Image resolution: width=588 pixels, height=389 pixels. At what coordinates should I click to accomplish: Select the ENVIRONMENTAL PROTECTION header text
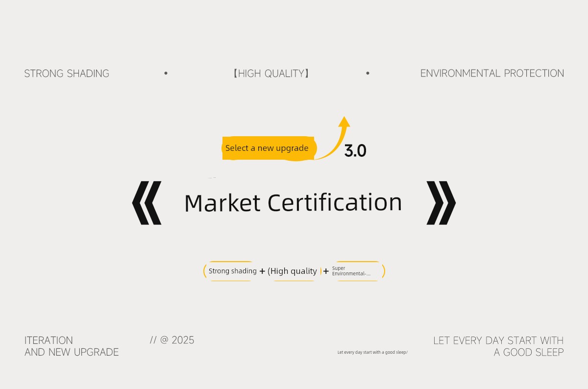tap(492, 73)
